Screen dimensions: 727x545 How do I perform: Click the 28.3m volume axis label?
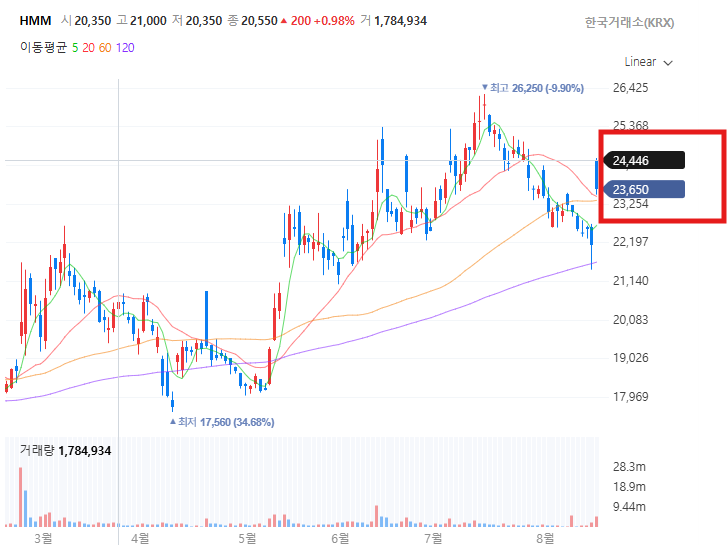click(629, 467)
